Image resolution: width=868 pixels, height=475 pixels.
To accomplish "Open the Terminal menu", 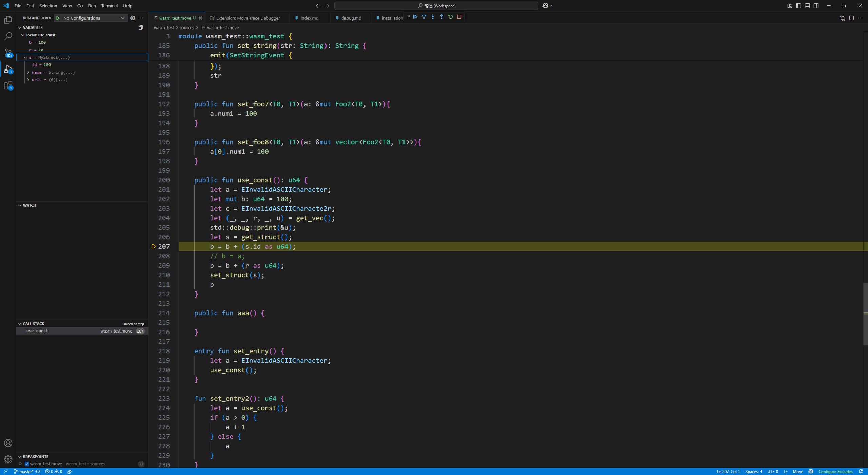I will [109, 6].
